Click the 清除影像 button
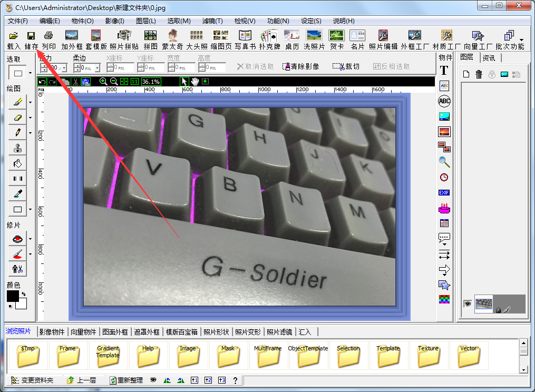Screen dimensions: 535x392 pyautogui.click(x=301, y=66)
